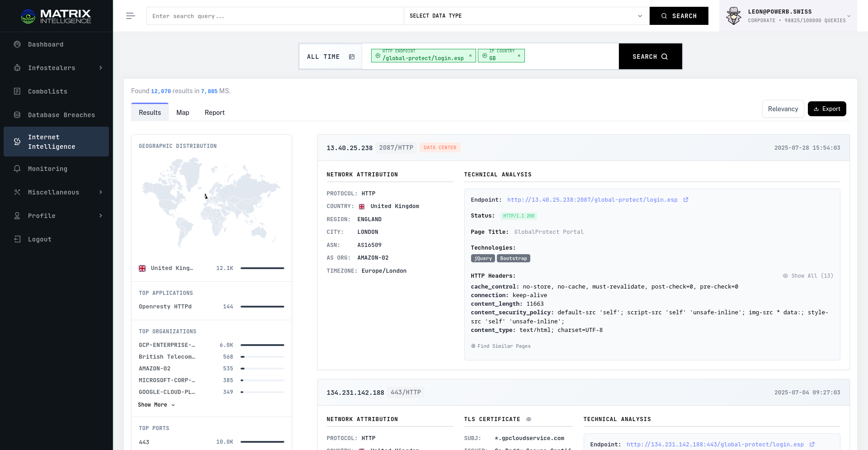Remove the HTTP Endpoint filter tag

point(470,56)
